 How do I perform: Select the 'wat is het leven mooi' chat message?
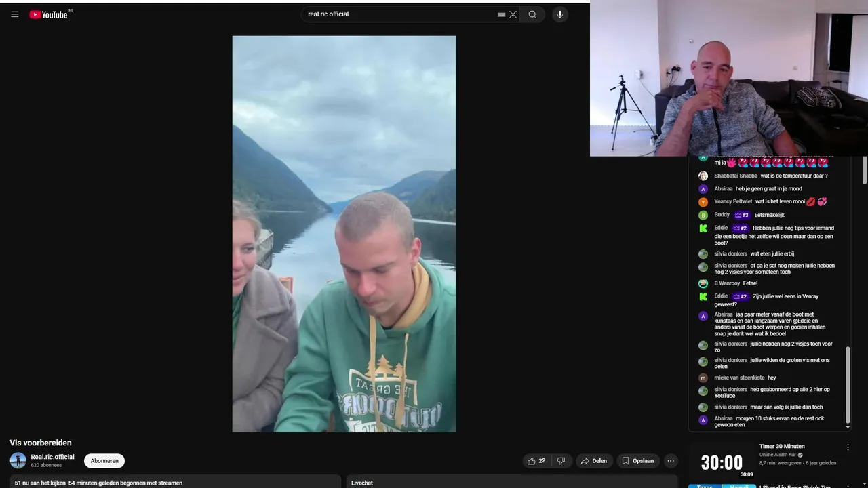(780, 201)
